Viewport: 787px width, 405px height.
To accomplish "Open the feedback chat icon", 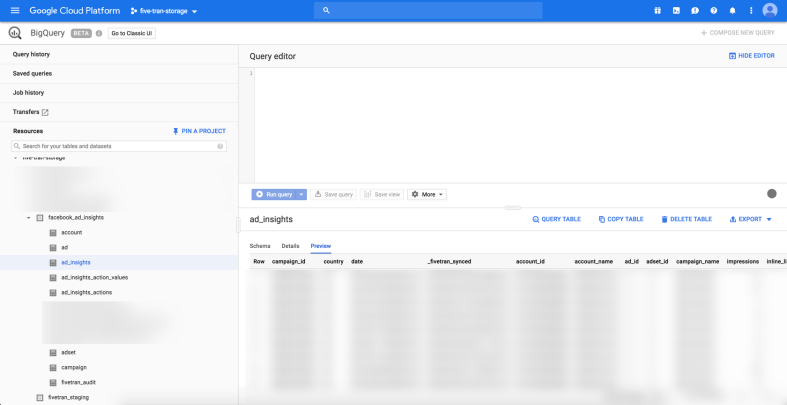I will point(695,11).
